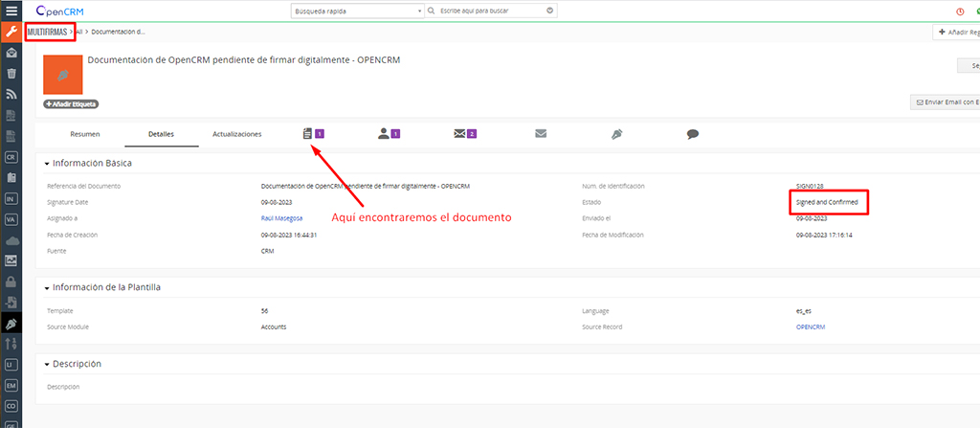Click the creation date 09-08-2023 16:44:31

point(290,235)
